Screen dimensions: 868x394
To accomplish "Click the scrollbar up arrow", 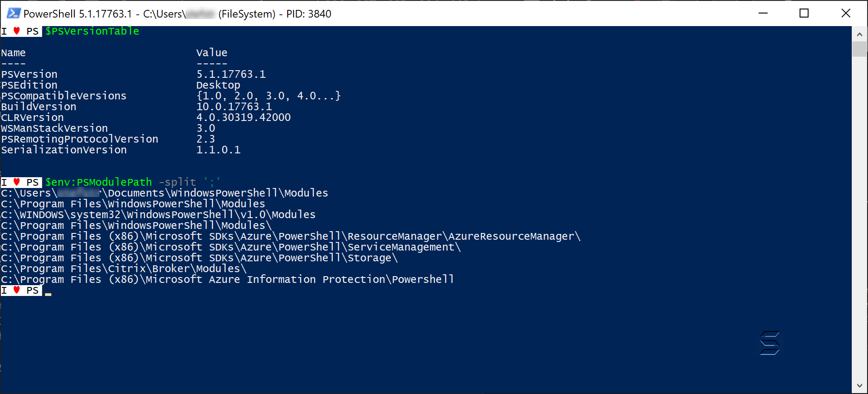I will point(859,33).
